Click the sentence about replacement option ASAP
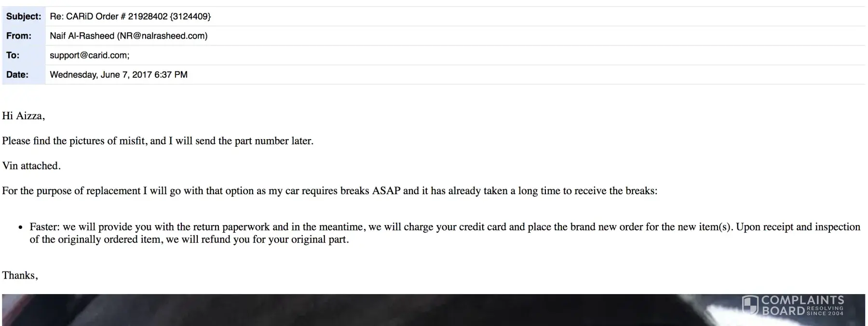Viewport: 868px width, 326px height. [x=329, y=191]
